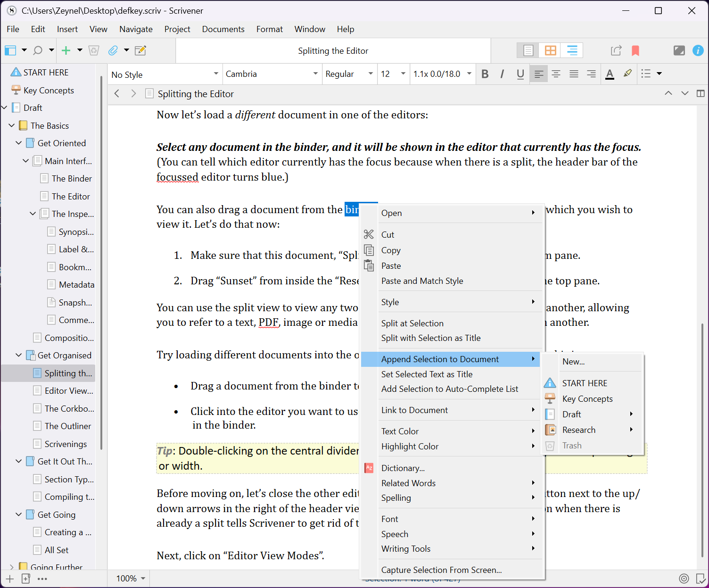Viewport: 709px width, 588px height.
Task: Click the highlight color marker swatch
Action: [627, 74]
